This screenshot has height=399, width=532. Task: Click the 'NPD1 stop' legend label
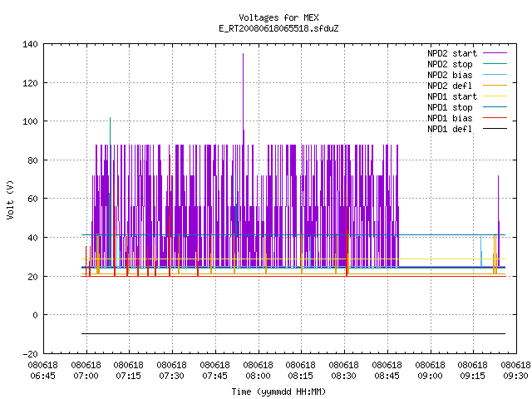(x=450, y=107)
